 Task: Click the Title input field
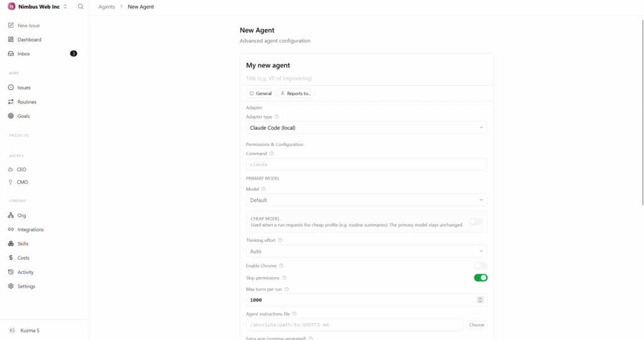pyautogui.click(x=367, y=78)
